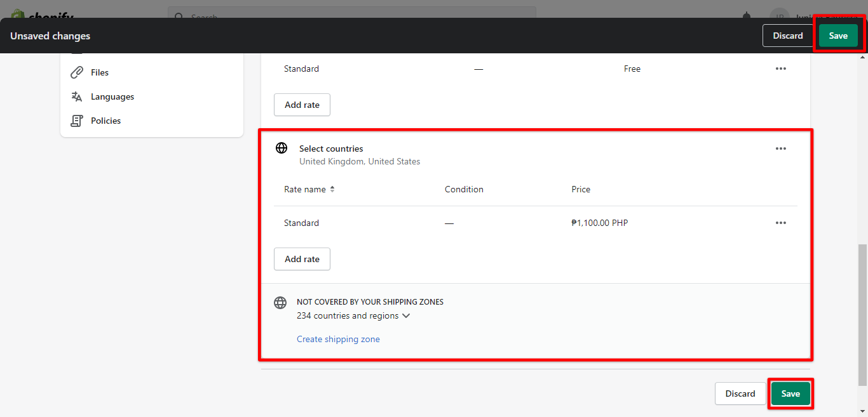This screenshot has height=417, width=868.
Task: Sort by Rate name column arrows
Action: tap(332, 189)
